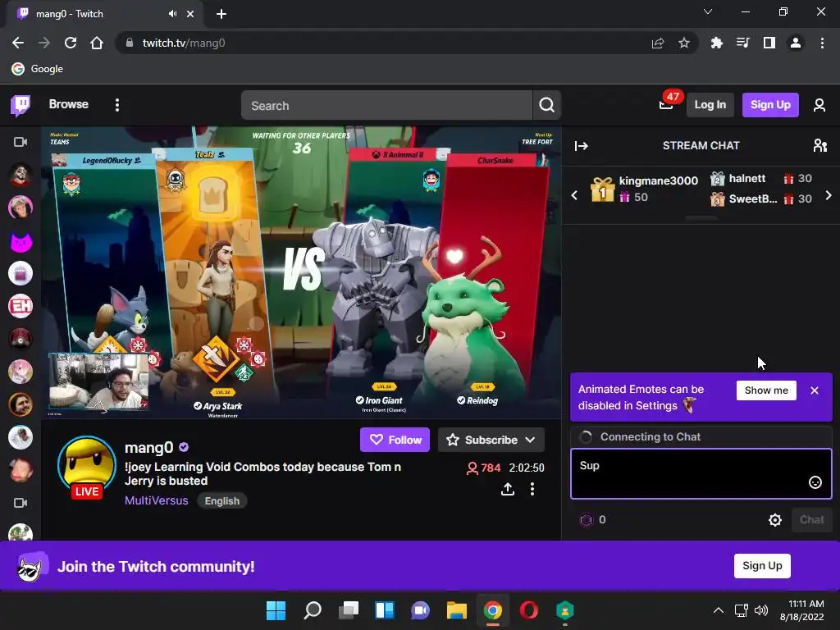840x630 pixels.
Task: Open the EH channel avatar in sidebar
Action: click(21, 307)
